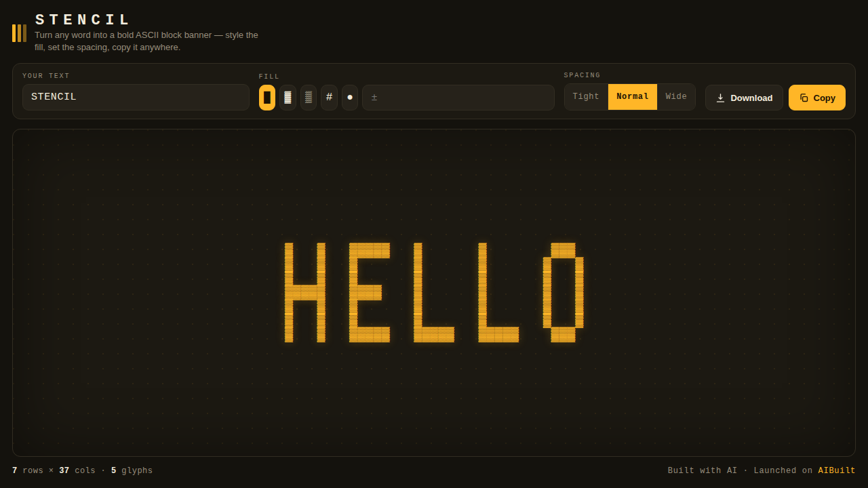Click the '7 rows' status text
The width and height of the screenshot is (868, 488).
(x=28, y=470)
